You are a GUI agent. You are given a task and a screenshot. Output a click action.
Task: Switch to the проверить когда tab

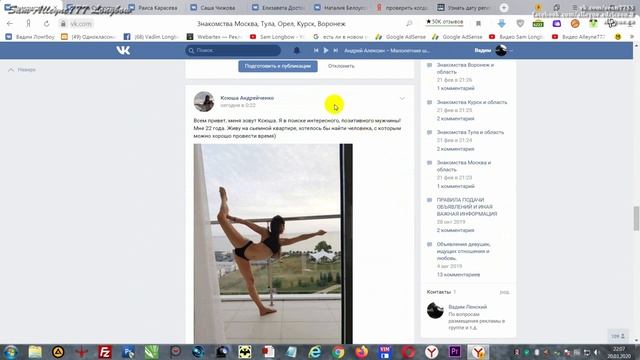click(x=402, y=8)
